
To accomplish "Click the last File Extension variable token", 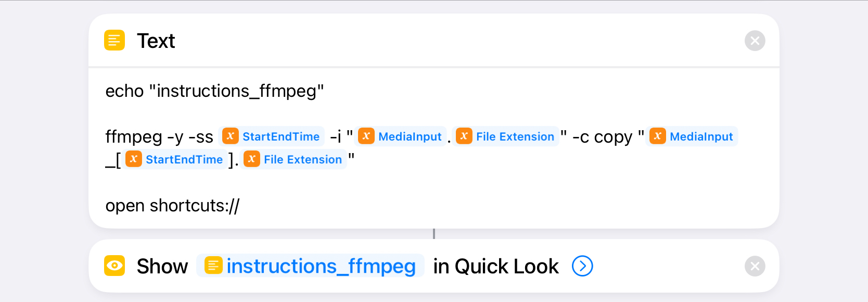I will (293, 159).
